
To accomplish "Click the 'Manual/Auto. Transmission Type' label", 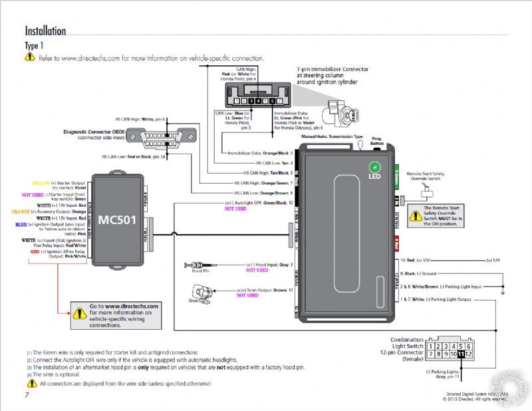I will click(x=332, y=136).
